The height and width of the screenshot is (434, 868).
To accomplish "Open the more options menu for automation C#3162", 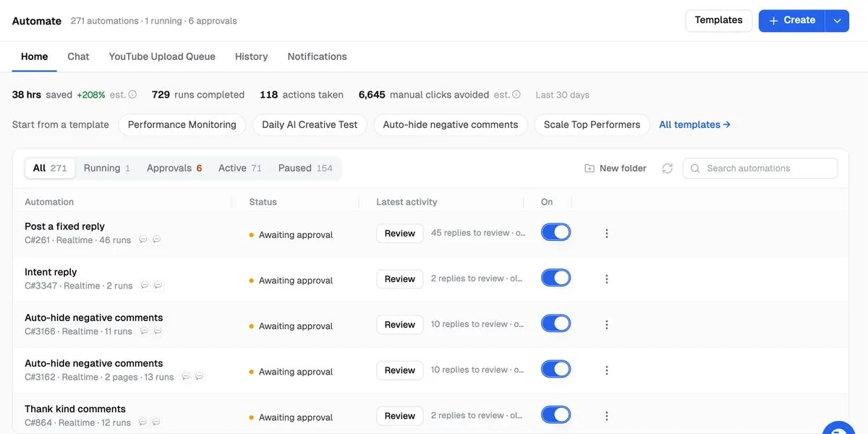I will coord(607,370).
